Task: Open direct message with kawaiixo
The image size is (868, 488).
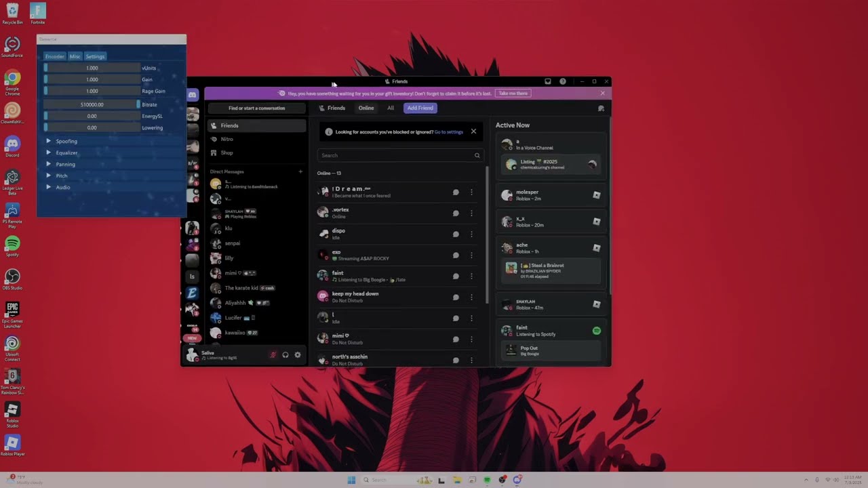Action: (x=256, y=332)
